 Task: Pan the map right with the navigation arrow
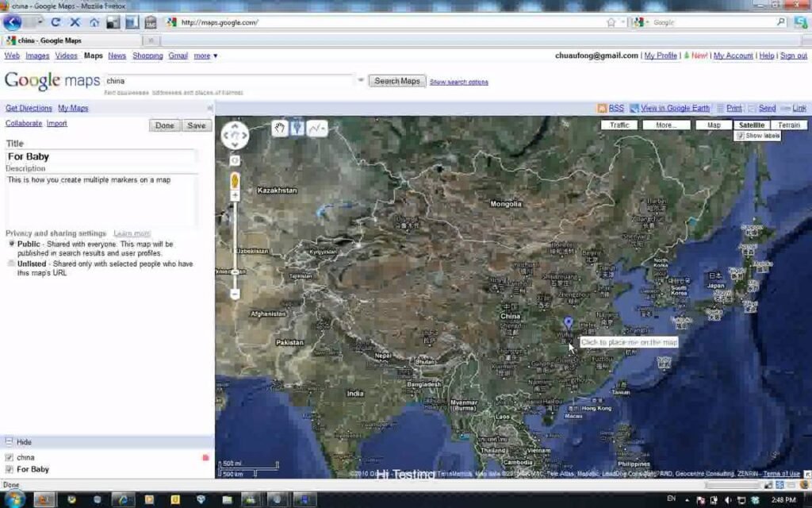(x=244, y=135)
